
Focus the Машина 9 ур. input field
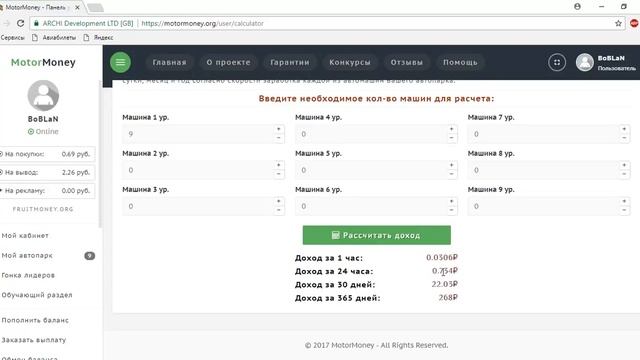pyautogui.click(x=544, y=207)
